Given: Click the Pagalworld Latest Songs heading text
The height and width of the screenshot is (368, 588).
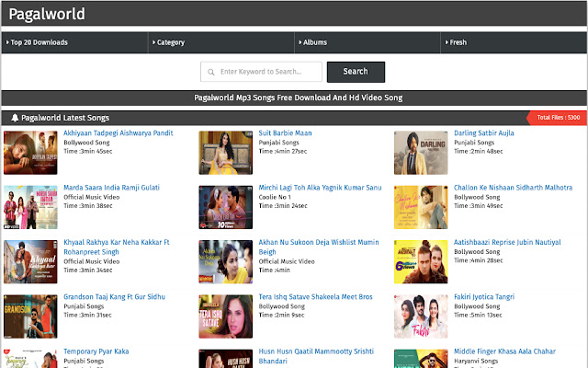Looking at the screenshot, I should click(x=65, y=118).
